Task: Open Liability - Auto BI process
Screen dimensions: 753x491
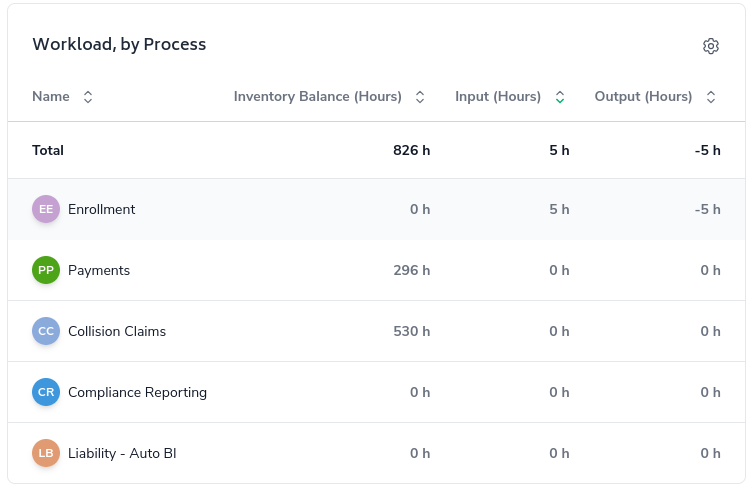Action: pyautogui.click(x=122, y=453)
